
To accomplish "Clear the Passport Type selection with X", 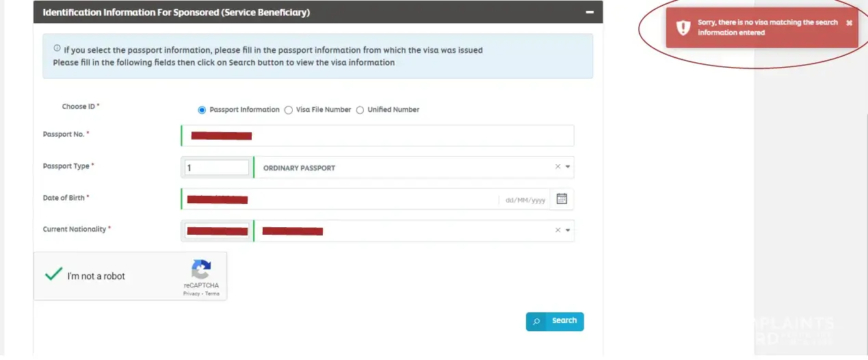I will pos(557,167).
